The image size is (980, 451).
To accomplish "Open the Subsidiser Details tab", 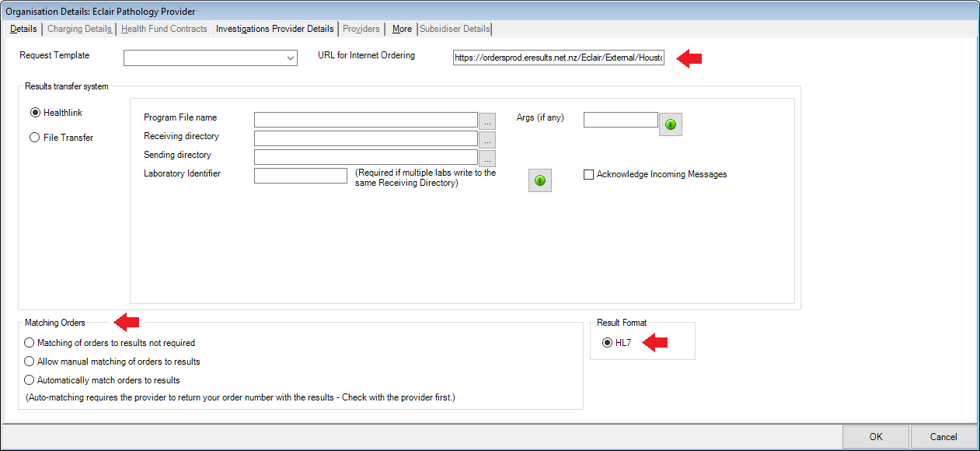I will (455, 29).
